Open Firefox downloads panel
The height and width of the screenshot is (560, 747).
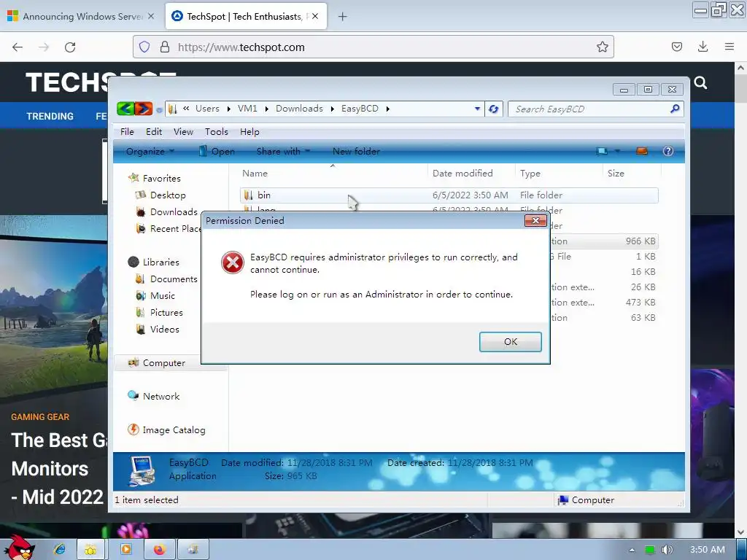(x=703, y=47)
